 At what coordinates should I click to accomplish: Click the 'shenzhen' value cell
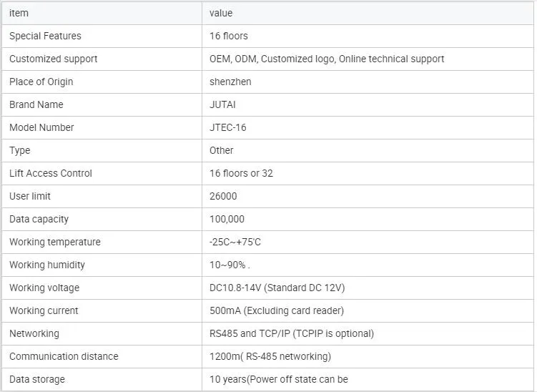[230, 82]
